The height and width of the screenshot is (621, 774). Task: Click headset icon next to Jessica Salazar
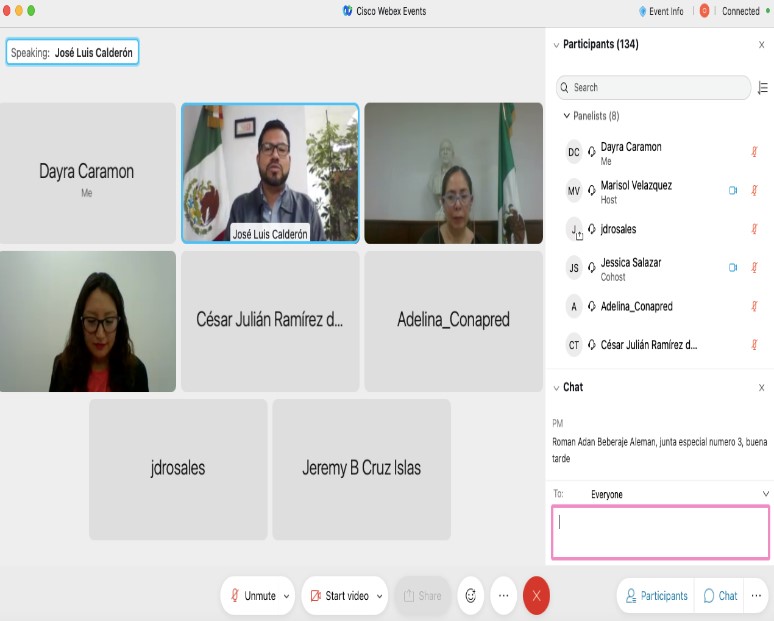(591, 268)
